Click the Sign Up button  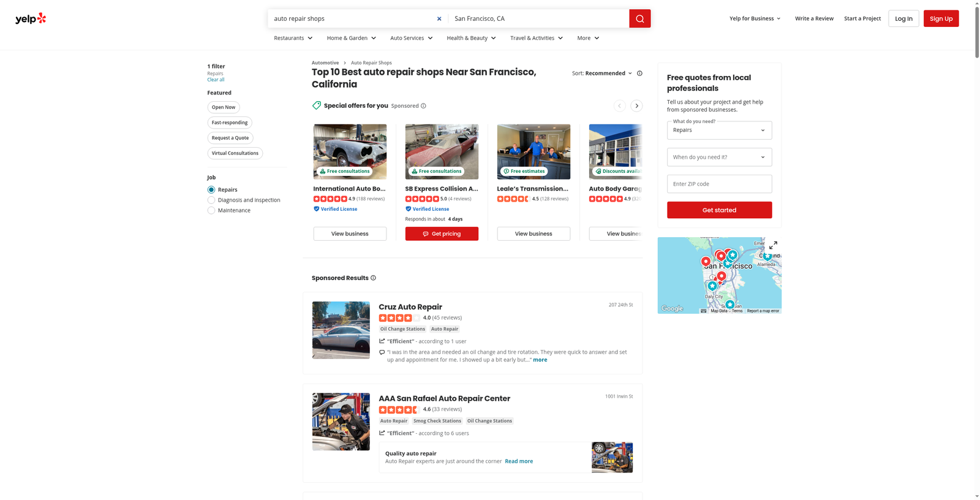click(941, 18)
